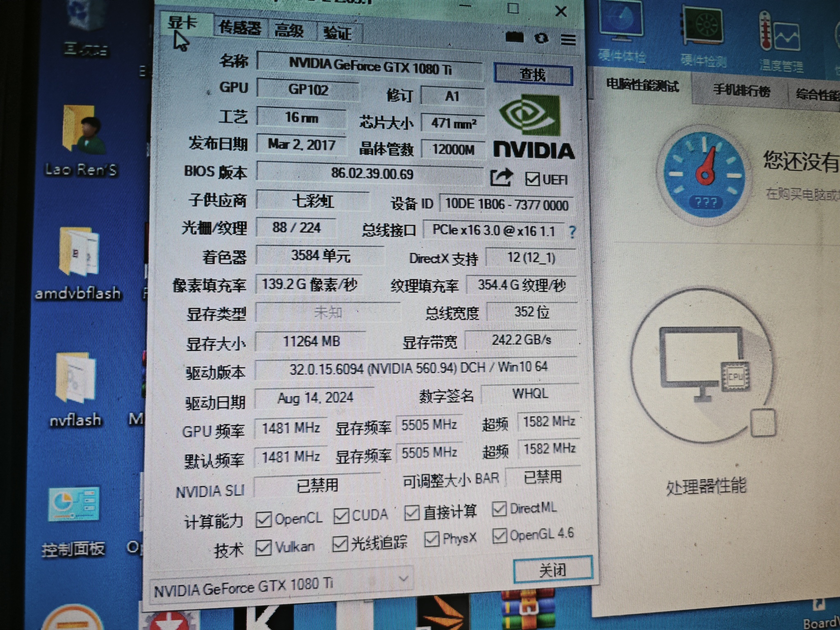The image size is (840, 630).
Task: Click the 七彩虹 subvendor value
Action: pyautogui.click(x=313, y=201)
